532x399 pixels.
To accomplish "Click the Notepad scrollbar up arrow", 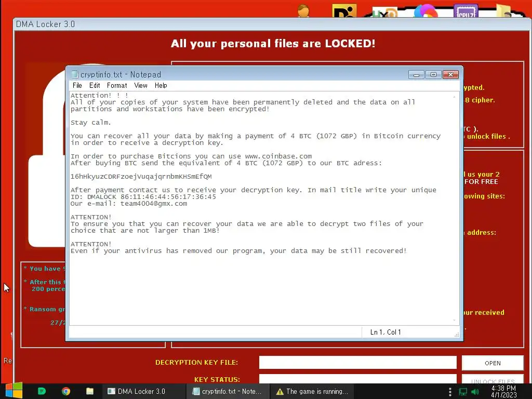I will tap(454, 97).
